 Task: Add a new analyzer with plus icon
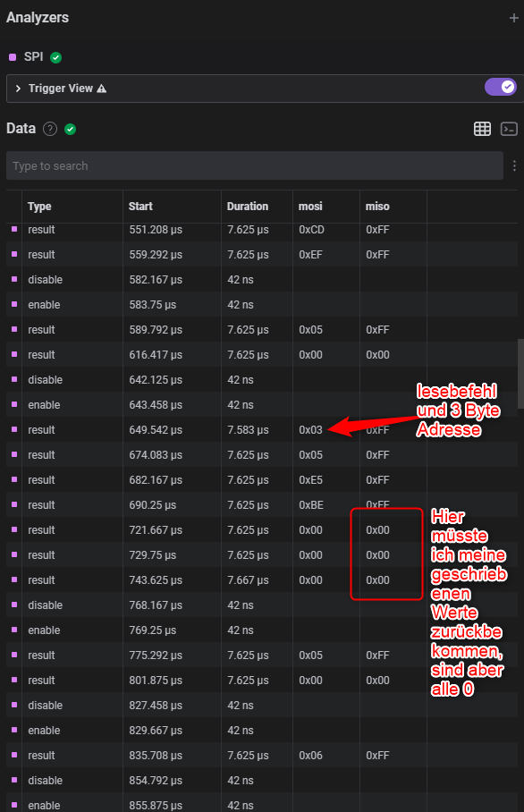pyautogui.click(x=513, y=18)
